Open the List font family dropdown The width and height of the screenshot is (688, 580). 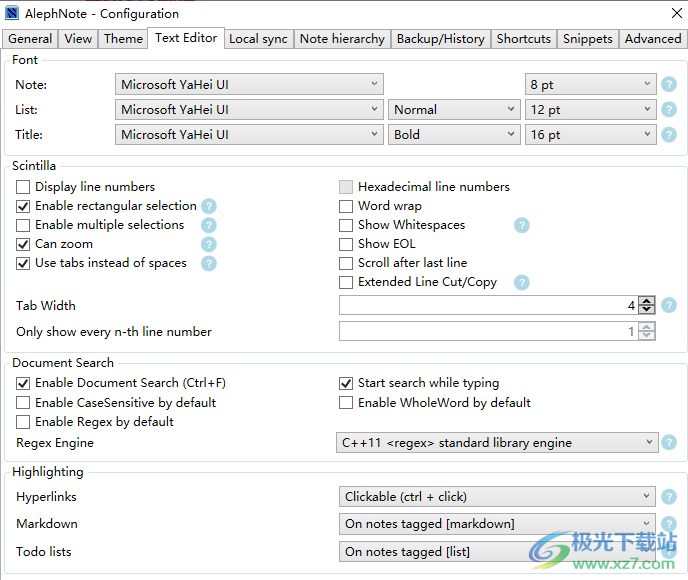click(249, 110)
